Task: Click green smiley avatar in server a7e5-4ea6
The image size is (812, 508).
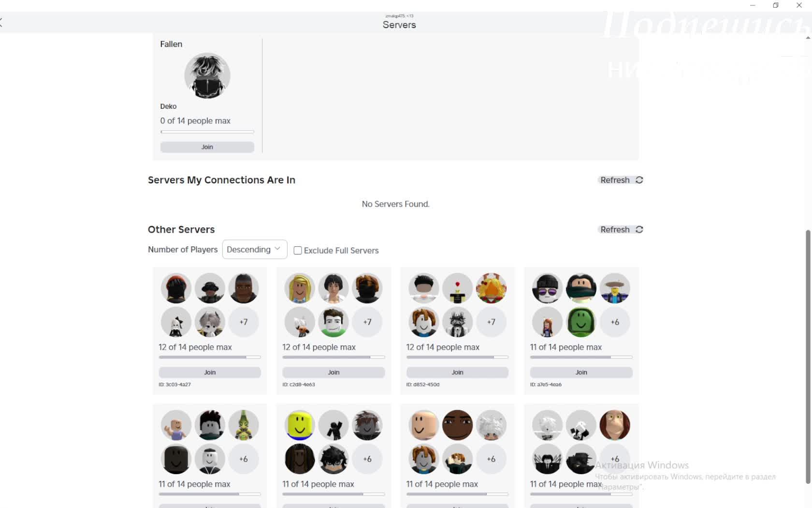Action: click(581, 322)
